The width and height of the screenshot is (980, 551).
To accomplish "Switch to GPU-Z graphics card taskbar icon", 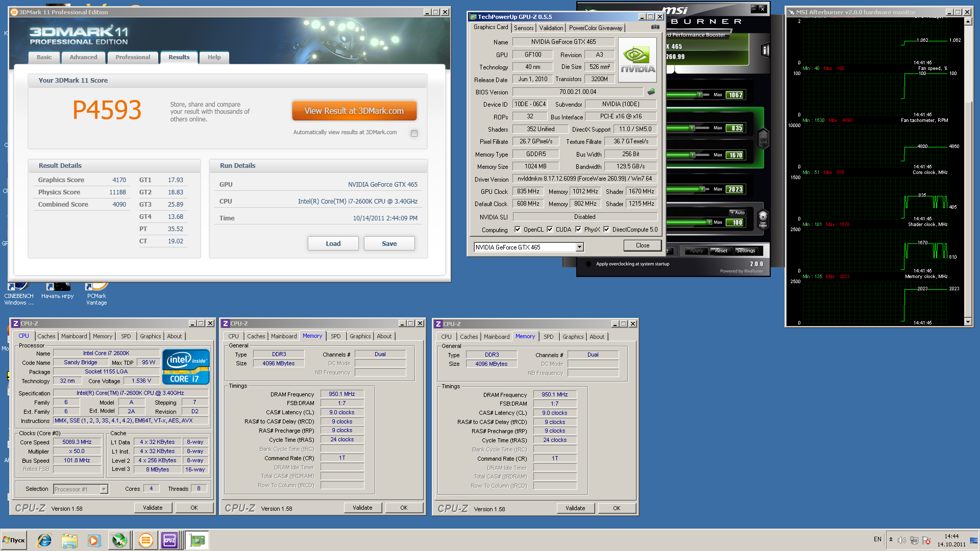I will click(197, 540).
